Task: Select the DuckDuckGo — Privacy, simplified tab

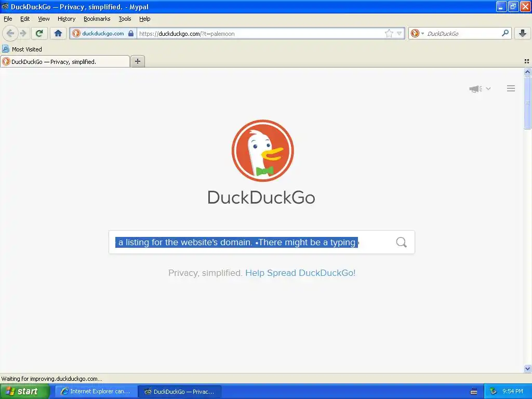Action: click(65, 61)
